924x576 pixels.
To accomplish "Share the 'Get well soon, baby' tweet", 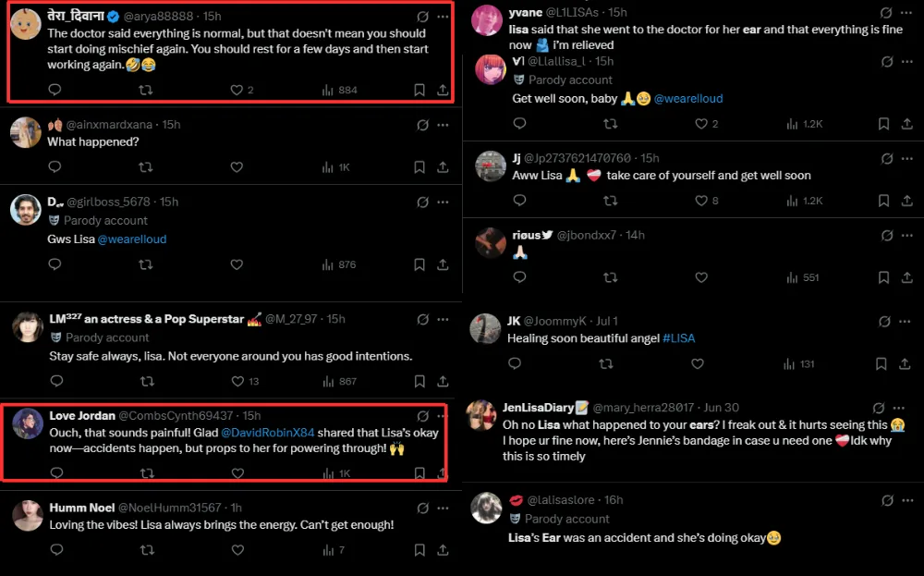I will pos(906,124).
